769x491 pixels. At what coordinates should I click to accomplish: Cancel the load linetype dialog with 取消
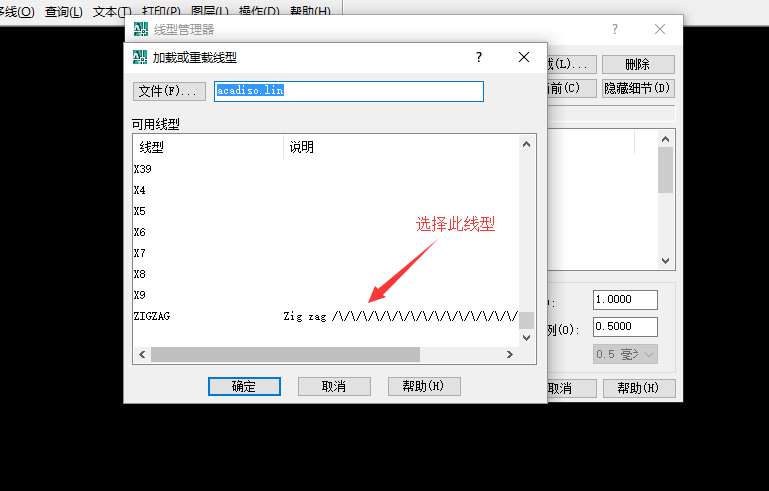[x=334, y=387]
